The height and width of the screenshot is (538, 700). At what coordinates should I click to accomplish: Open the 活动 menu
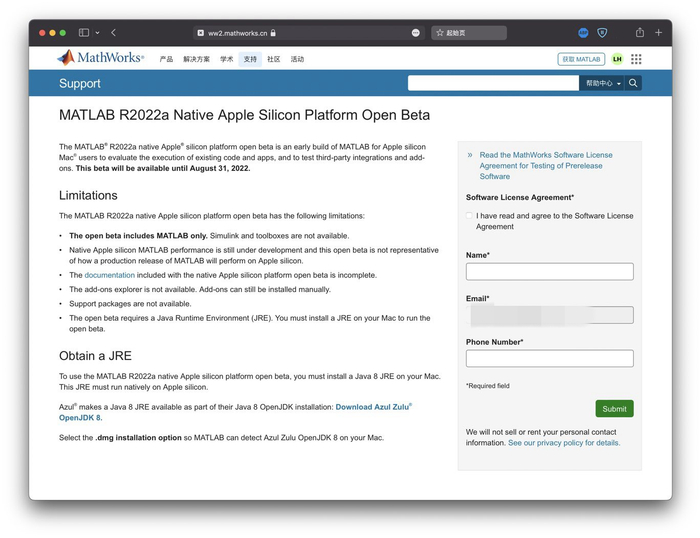click(x=297, y=59)
